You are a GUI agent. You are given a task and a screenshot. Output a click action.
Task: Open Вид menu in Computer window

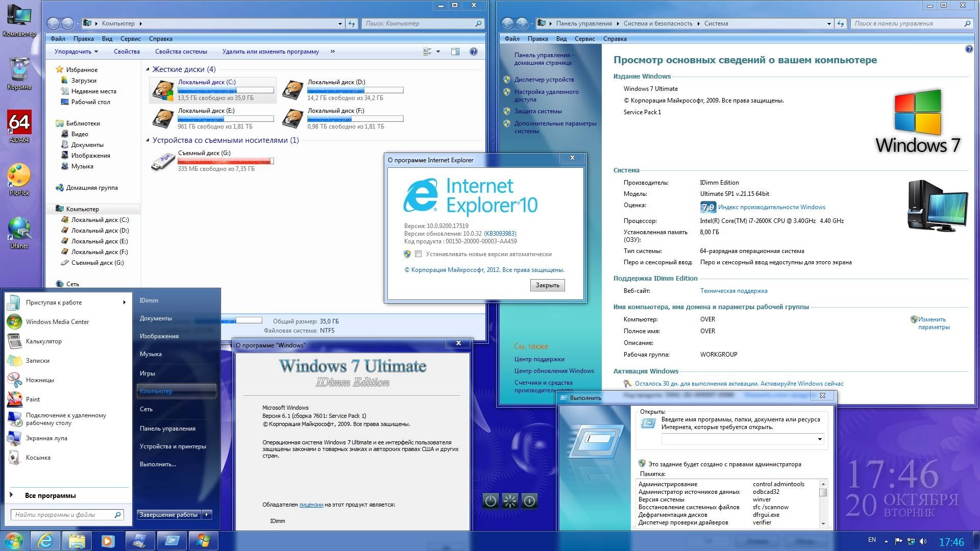point(107,39)
